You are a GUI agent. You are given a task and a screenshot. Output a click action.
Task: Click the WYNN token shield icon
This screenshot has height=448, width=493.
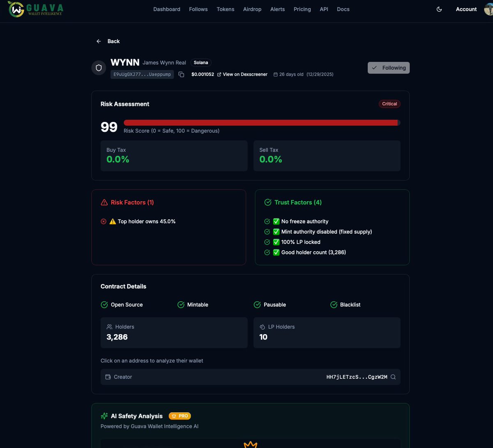pyautogui.click(x=99, y=68)
